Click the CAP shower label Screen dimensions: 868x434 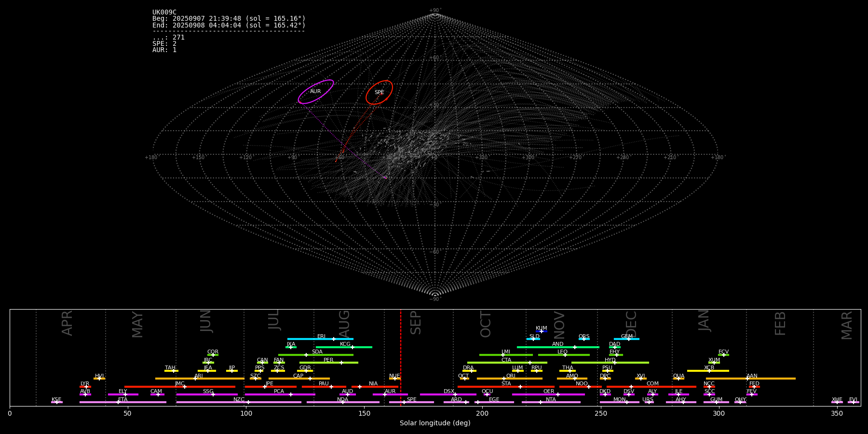pos(298,376)
